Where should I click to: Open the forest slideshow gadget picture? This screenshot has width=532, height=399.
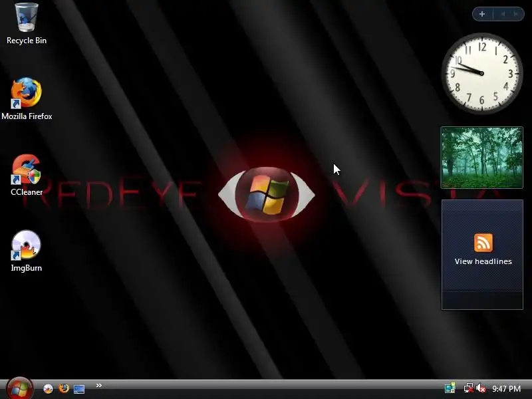coord(481,158)
